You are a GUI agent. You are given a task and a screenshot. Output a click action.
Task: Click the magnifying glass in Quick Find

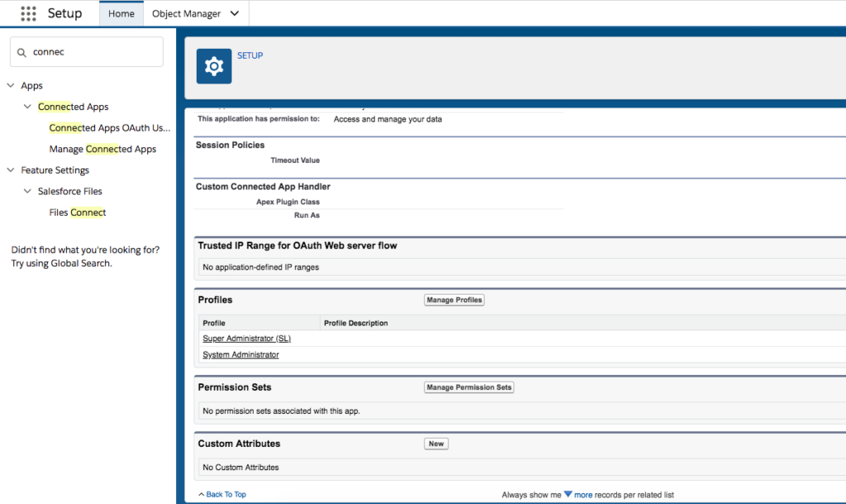point(21,51)
